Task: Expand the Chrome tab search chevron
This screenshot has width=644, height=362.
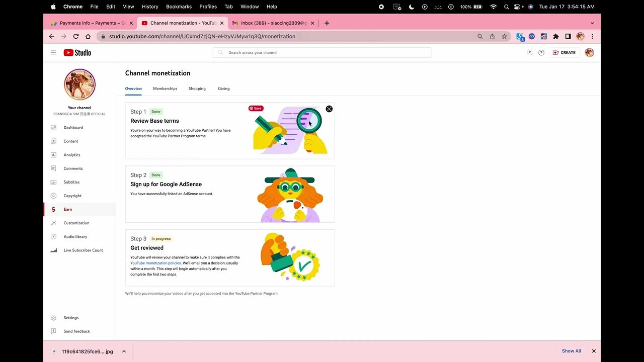Action: 592,23
